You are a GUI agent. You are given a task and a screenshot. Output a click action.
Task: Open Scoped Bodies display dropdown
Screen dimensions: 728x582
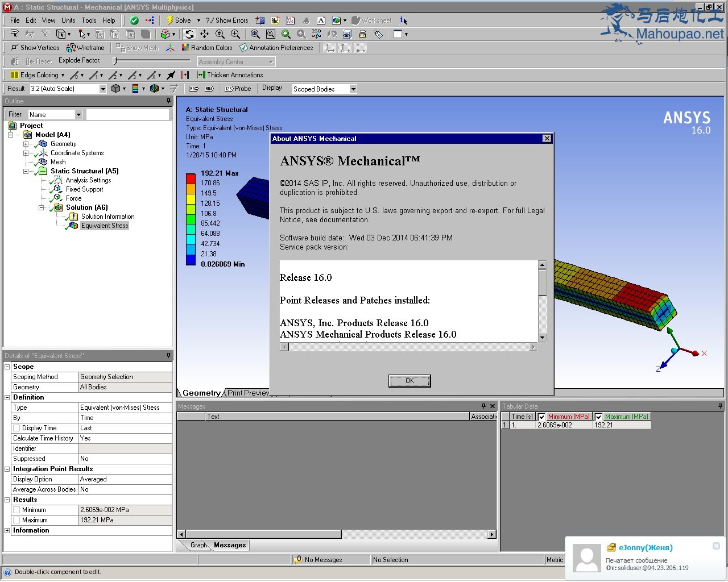[x=353, y=89]
